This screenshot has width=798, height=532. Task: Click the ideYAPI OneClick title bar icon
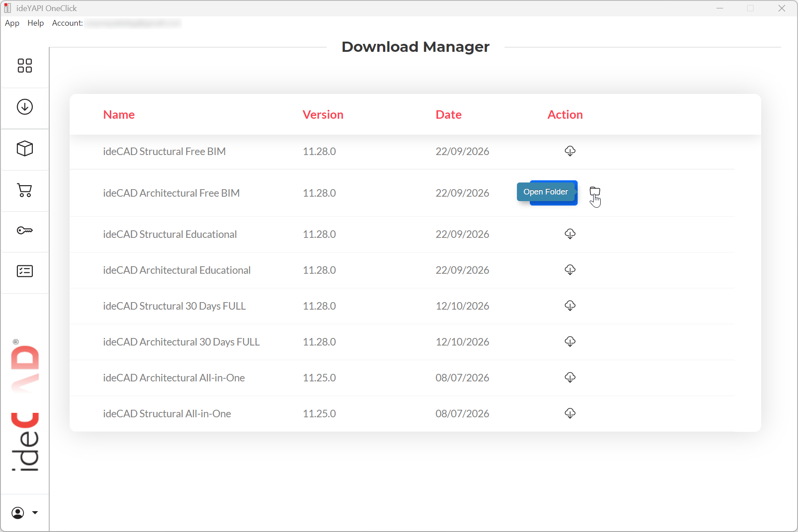[x=8, y=8]
